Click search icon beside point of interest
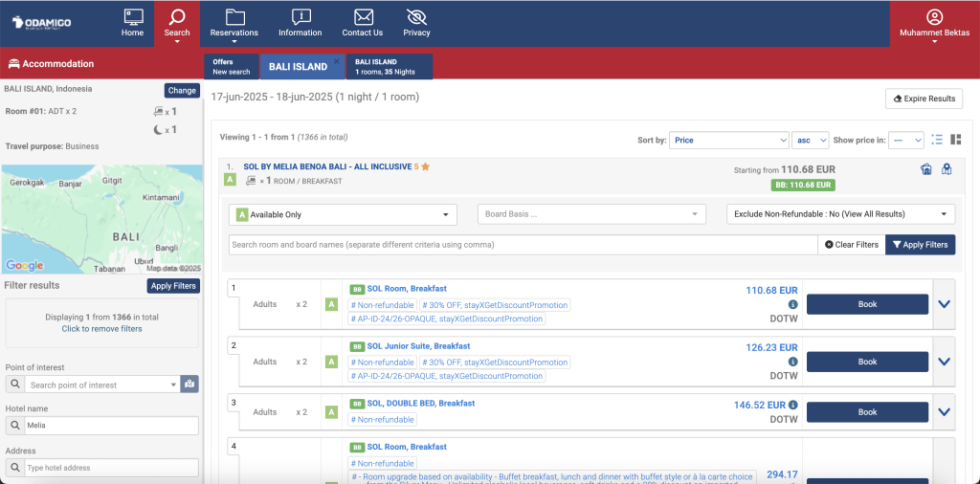The width and height of the screenshot is (980, 484). click(x=14, y=385)
